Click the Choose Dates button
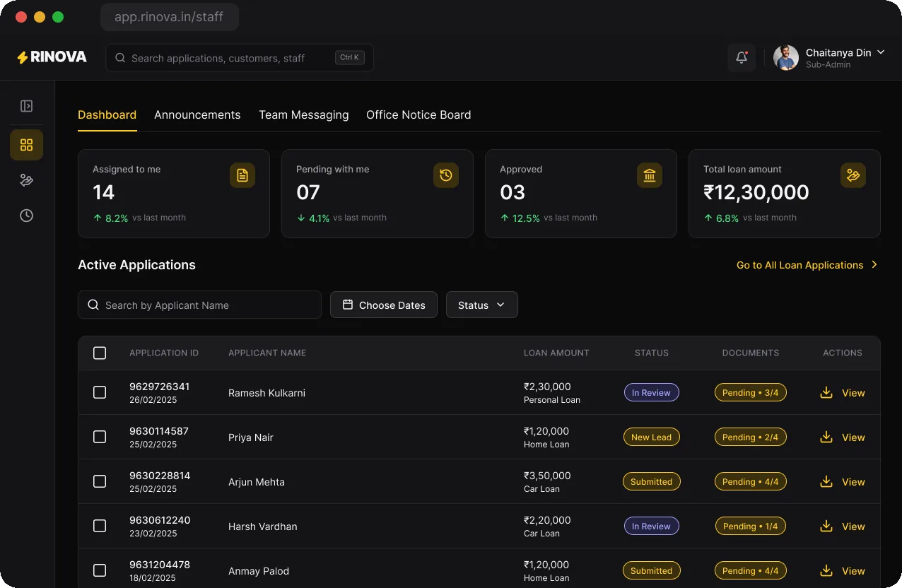 pyautogui.click(x=384, y=305)
